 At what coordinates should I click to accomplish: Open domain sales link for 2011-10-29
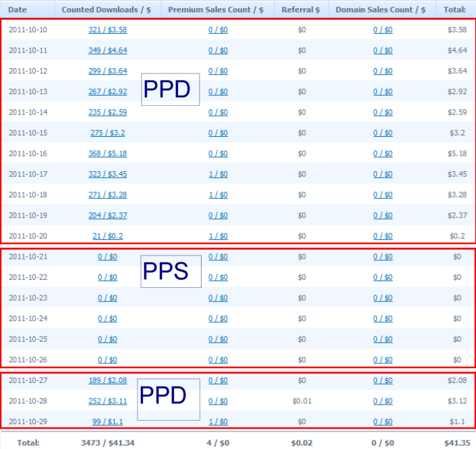pyautogui.click(x=383, y=421)
